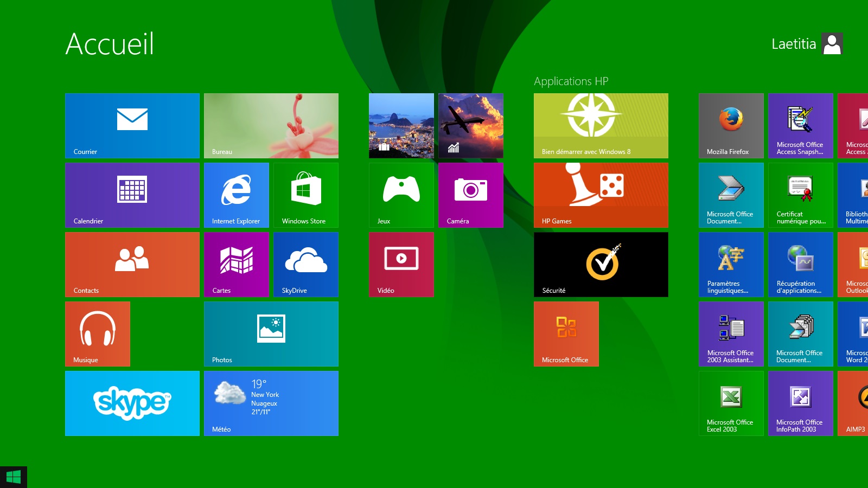868x488 pixels.
Task: Click the user avatar picture
Action: click(832, 44)
